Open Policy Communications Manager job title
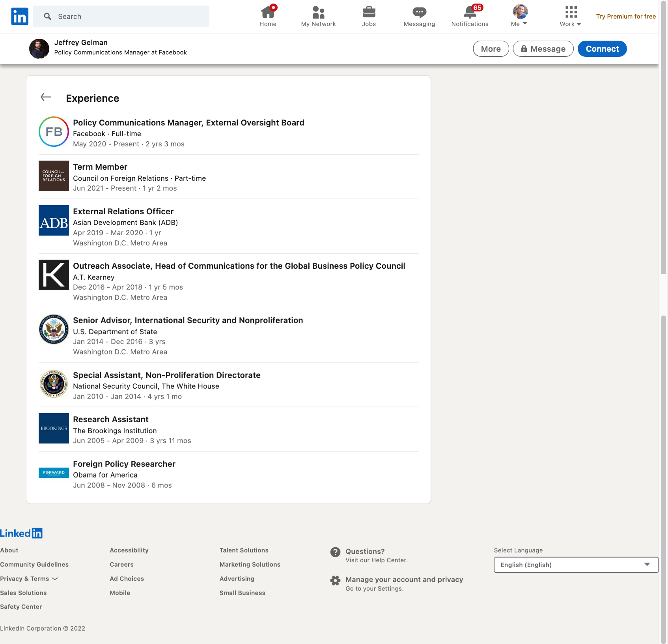This screenshot has height=644, width=668. (188, 123)
